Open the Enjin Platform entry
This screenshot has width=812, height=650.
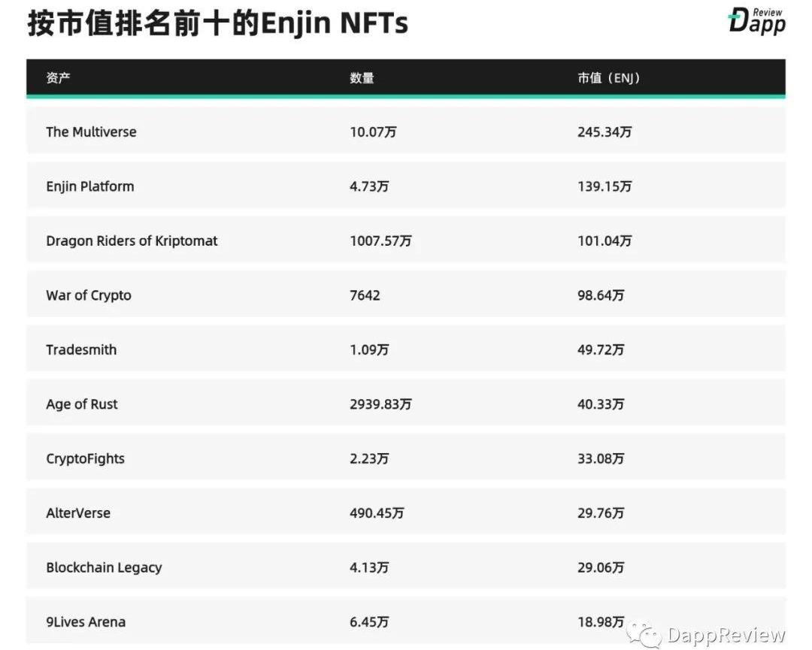90,186
